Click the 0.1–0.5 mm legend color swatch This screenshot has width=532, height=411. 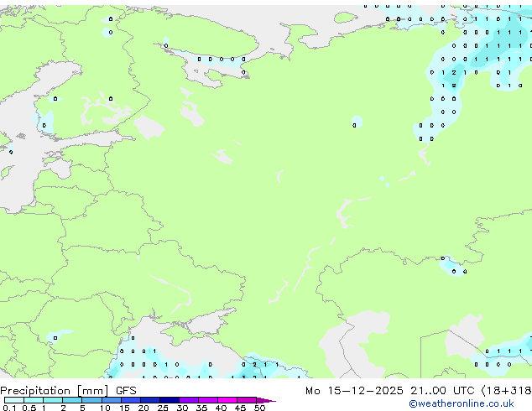pos(14,400)
